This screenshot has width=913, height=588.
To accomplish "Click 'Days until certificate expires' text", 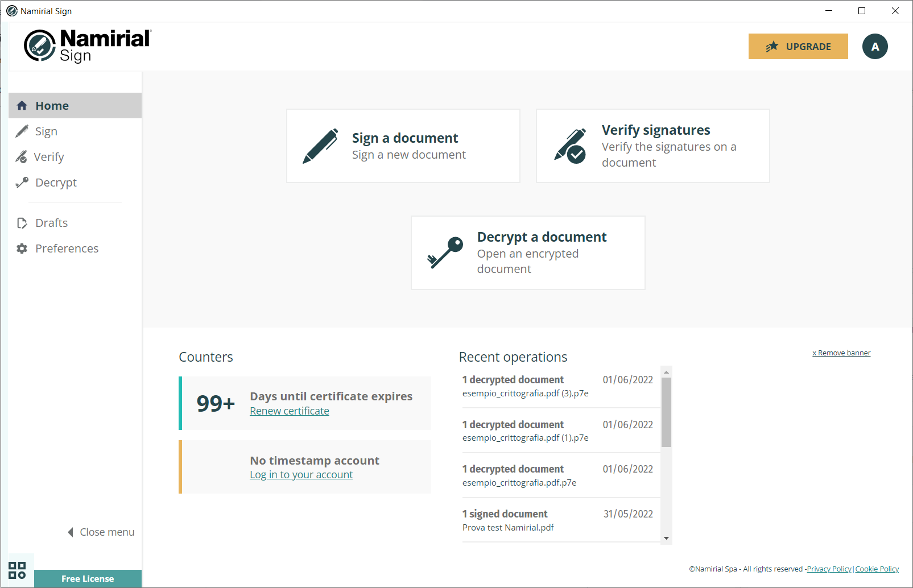I will click(331, 396).
